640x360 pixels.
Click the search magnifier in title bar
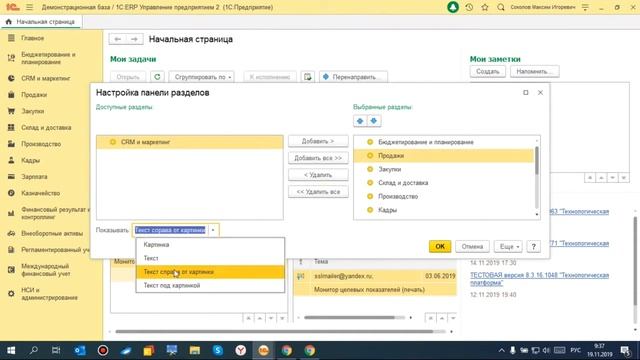coord(501,7)
